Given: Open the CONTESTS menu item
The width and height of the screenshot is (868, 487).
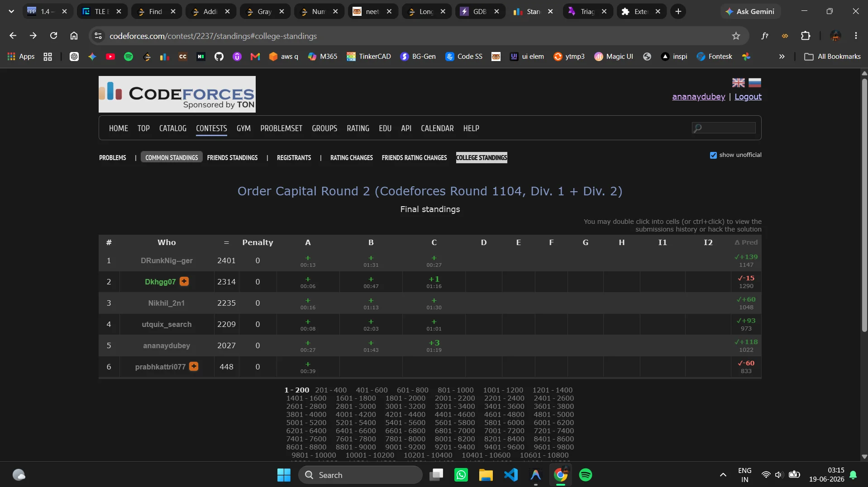Looking at the screenshot, I should tap(211, 128).
